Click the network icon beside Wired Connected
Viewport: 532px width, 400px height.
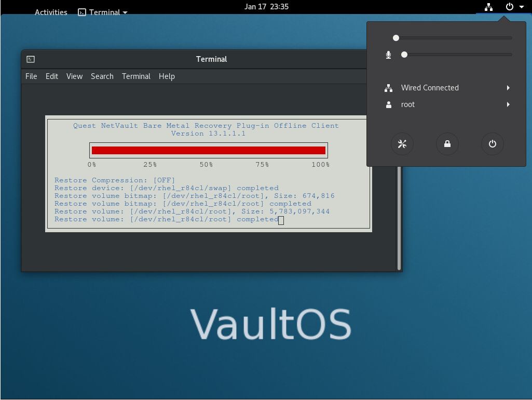388,88
